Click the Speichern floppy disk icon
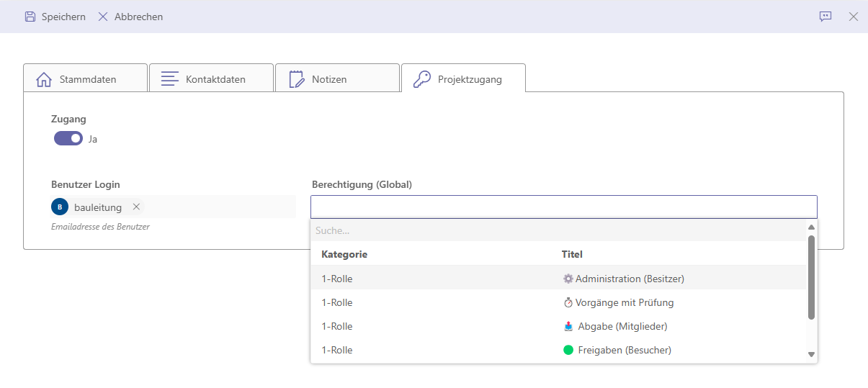The height and width of the screenshot is (388, 868). pyautogui.click(x=30, y=17)
